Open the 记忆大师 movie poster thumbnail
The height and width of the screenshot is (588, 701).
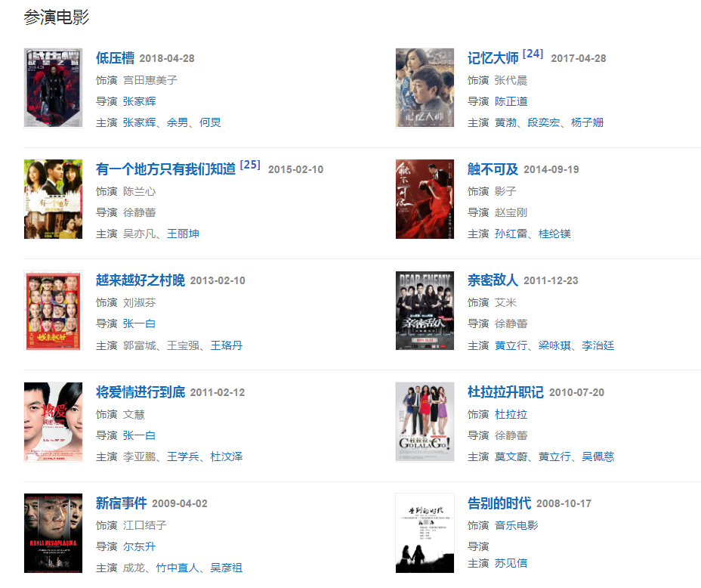click(x=425, y=88)
